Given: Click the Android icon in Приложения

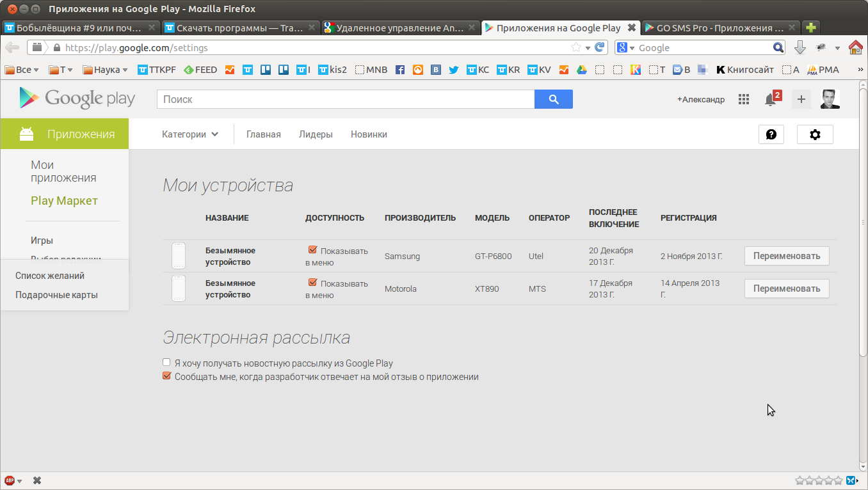Looking at the screenshot, I should 26,134.
